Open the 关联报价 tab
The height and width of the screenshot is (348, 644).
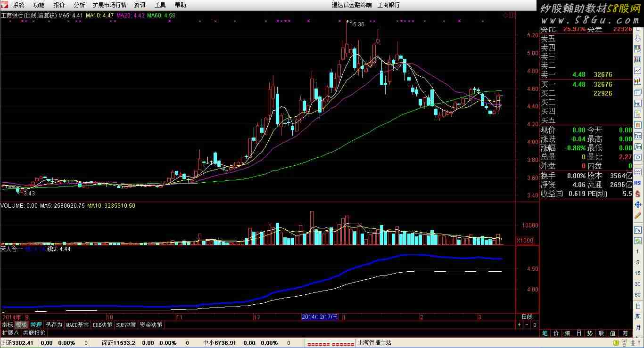34,333
